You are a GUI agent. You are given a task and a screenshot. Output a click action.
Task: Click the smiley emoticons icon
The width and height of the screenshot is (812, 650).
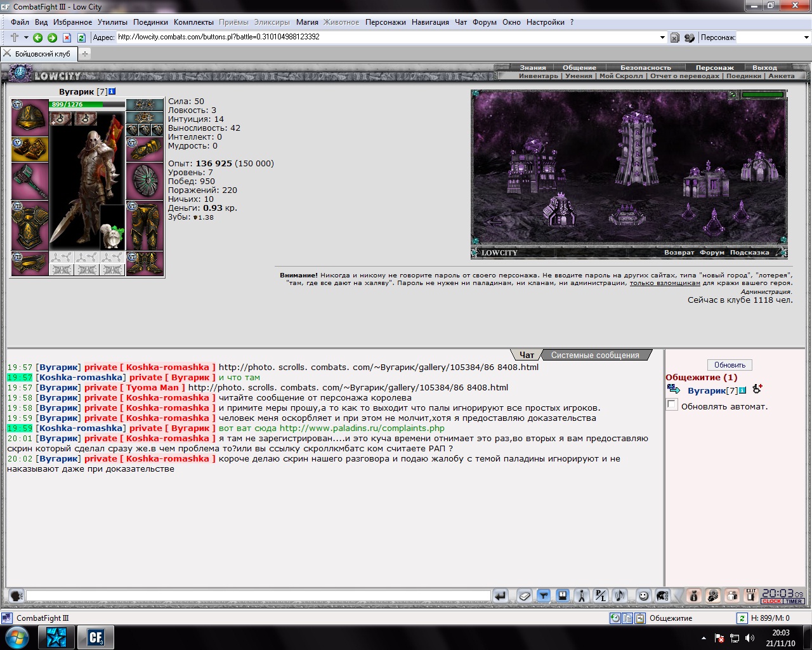(643, 595)
